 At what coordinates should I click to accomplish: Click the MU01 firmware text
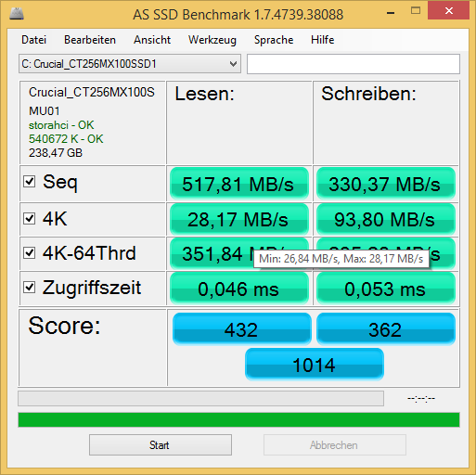coord(45,110)
